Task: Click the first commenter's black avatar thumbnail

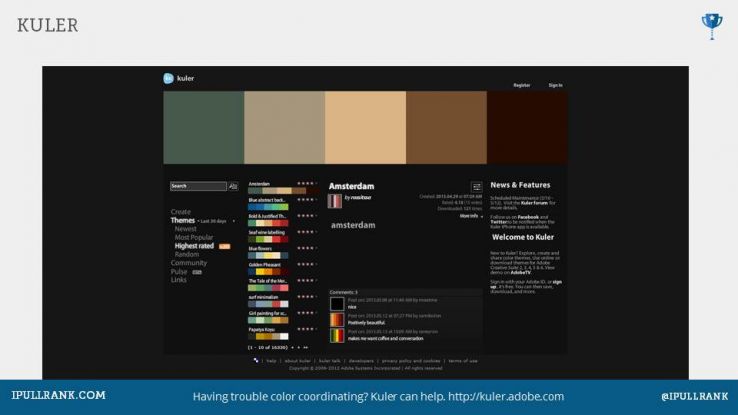Action: click(337, 303)
